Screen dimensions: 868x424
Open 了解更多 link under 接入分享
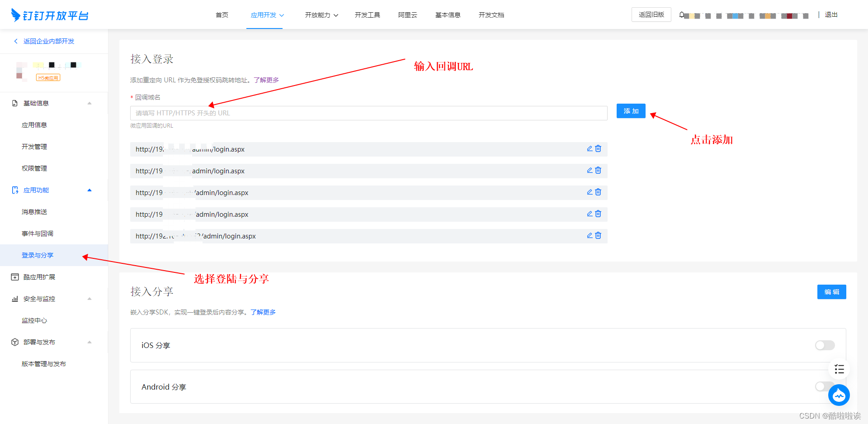coord(263,312)
